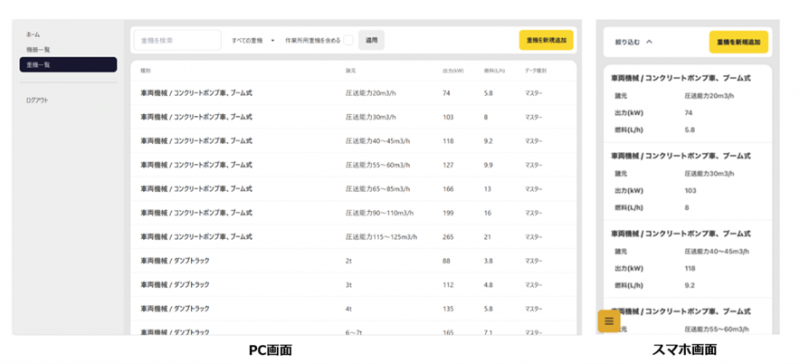Toggle the 作業所用重機を含める checkbox
Viewport: 800px width, 364px height.
click(x=348, y=40)
